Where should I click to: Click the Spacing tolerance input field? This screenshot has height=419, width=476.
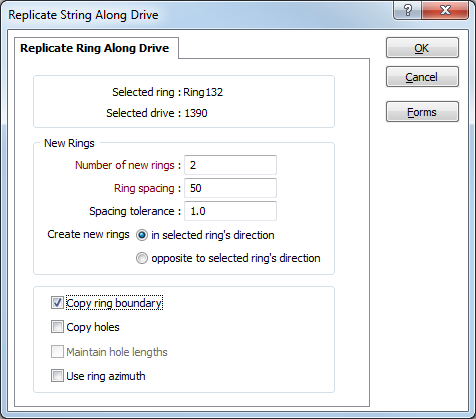pyautogui.click(x=230, y=211)
